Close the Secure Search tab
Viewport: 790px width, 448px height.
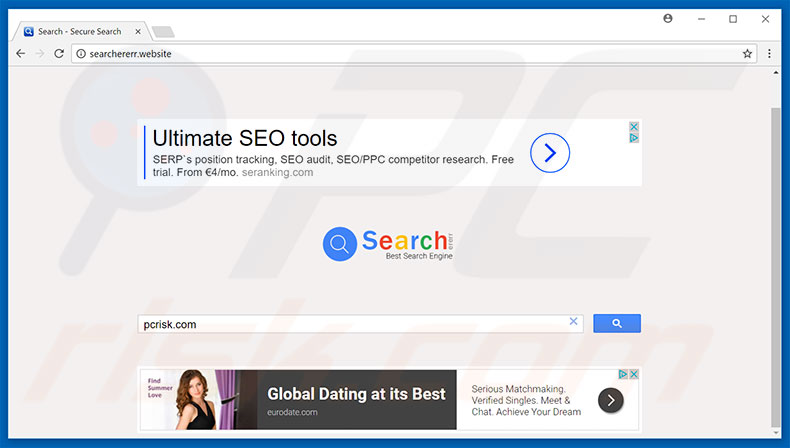(x=138, y=31)
